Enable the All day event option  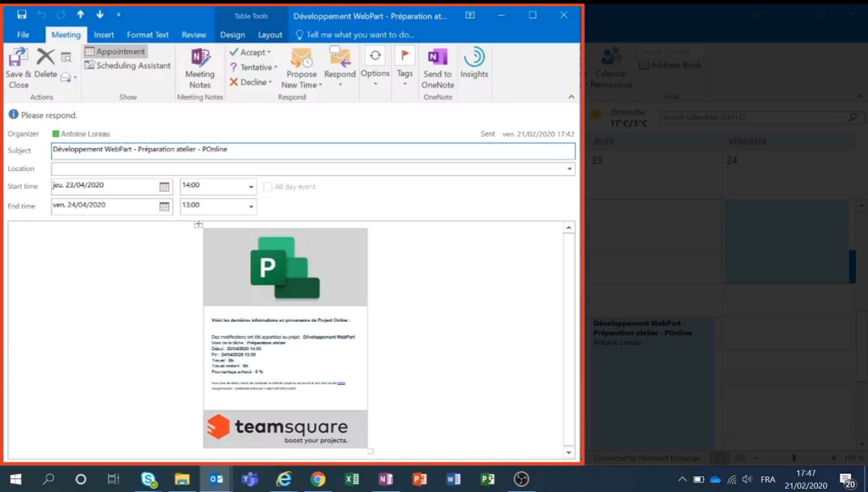(x=268, y=186)
